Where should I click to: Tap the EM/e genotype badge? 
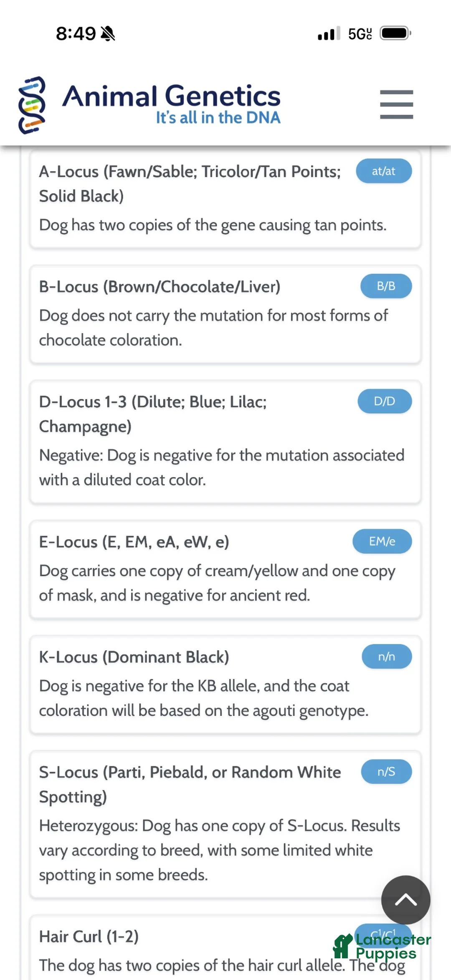click(382, 542)
